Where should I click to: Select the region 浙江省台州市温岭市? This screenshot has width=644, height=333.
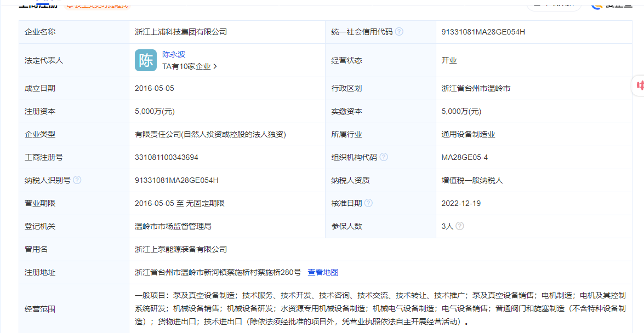pyautogui.click(x=476, y=88)
